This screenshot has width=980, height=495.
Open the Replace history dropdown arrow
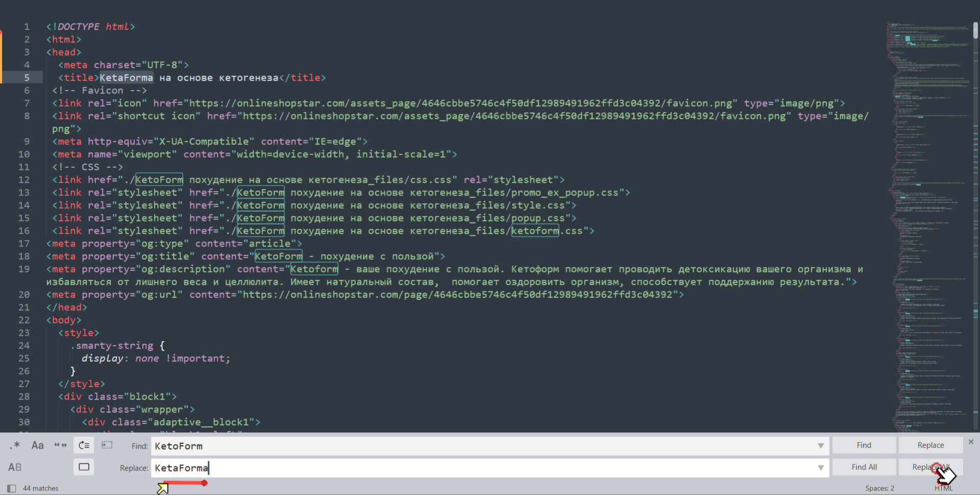click(820, 468)
